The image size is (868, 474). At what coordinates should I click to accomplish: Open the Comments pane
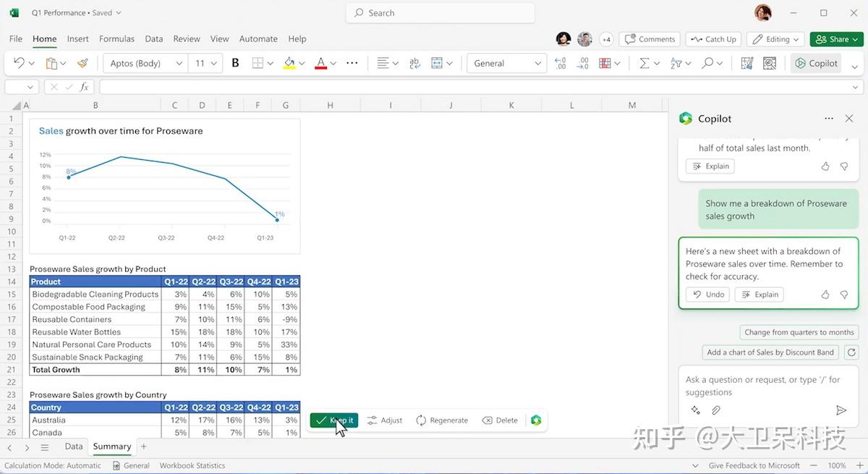pyautogui.click(x=650, y=39)
